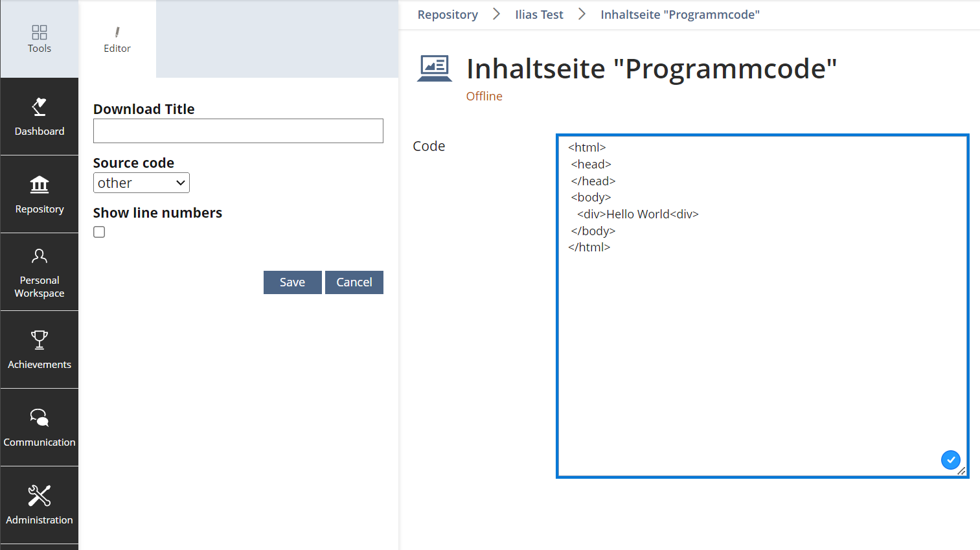Click the resize handle of Code textarea
The height and width of the screenshot is (550, 980).
pyautogui.click(x=961, y=471)
